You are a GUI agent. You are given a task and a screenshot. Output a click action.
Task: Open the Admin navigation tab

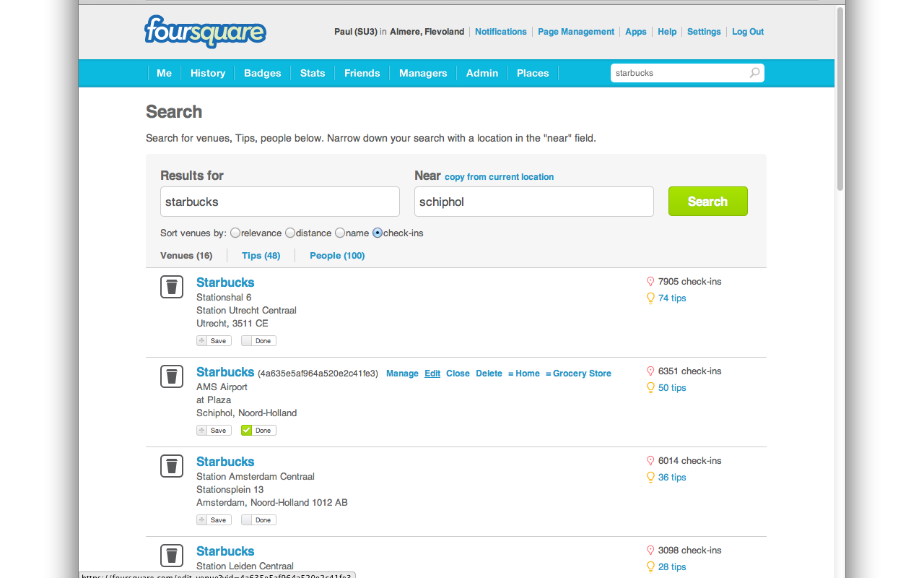(x=482, y=73)
